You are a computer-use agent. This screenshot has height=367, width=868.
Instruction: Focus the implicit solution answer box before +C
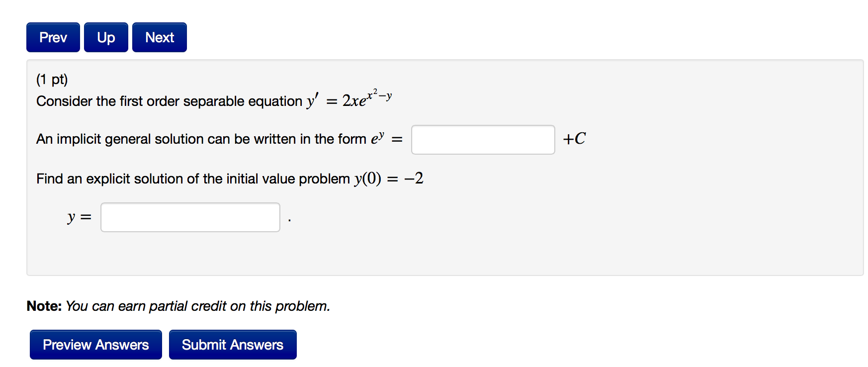pyautogui.click(x=483, y=140)
